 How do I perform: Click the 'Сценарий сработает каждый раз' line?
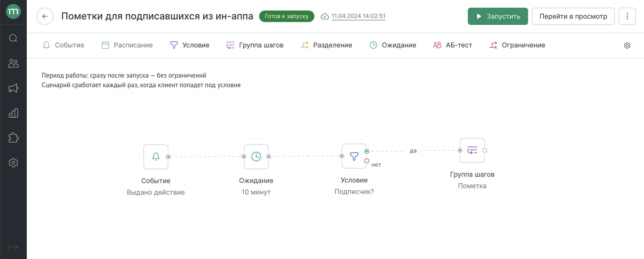[141, 85]
